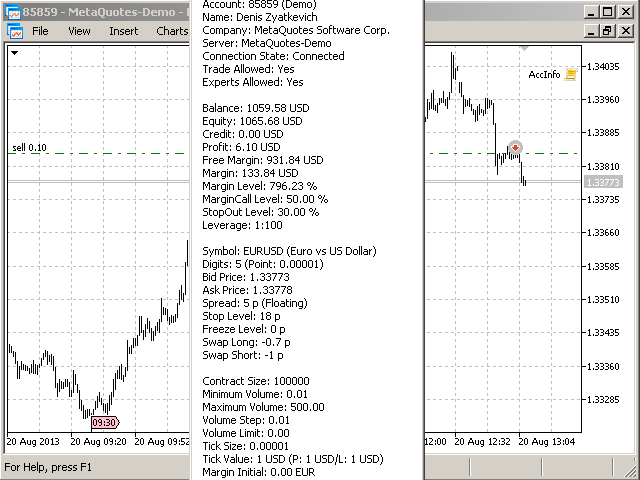The width and height of the screenshot is (640, 480).
Task: Close the main application window
Action: [x=625, y=12]
